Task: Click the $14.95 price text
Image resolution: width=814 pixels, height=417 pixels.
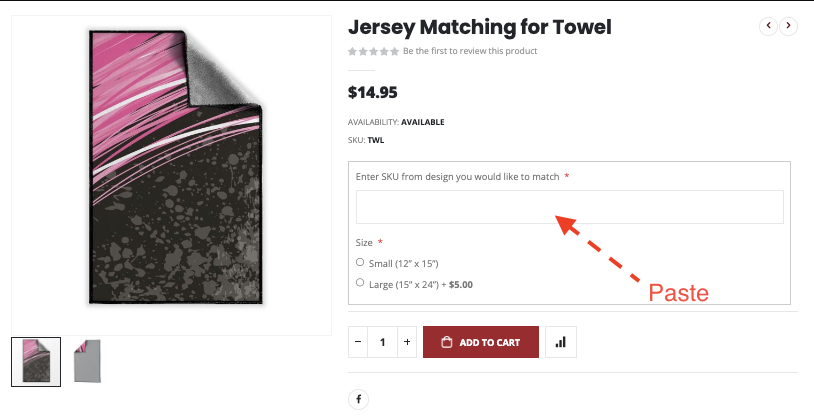Action: (372, 93)
